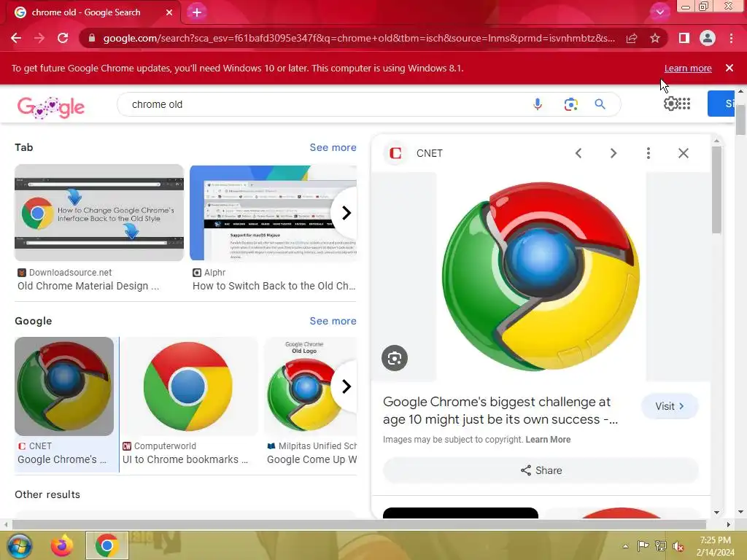Open 'Old Chrome Material Design ...' result title
The image size is (747, 560).
(x=88, y=286)
